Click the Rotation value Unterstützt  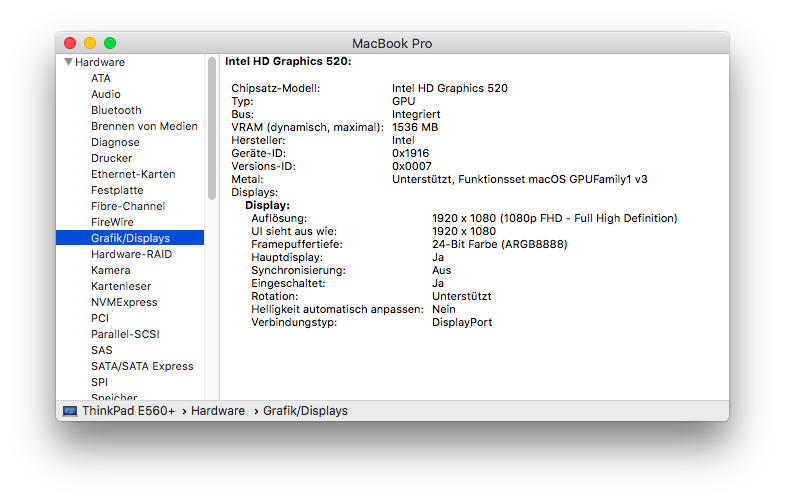(462, 297)
